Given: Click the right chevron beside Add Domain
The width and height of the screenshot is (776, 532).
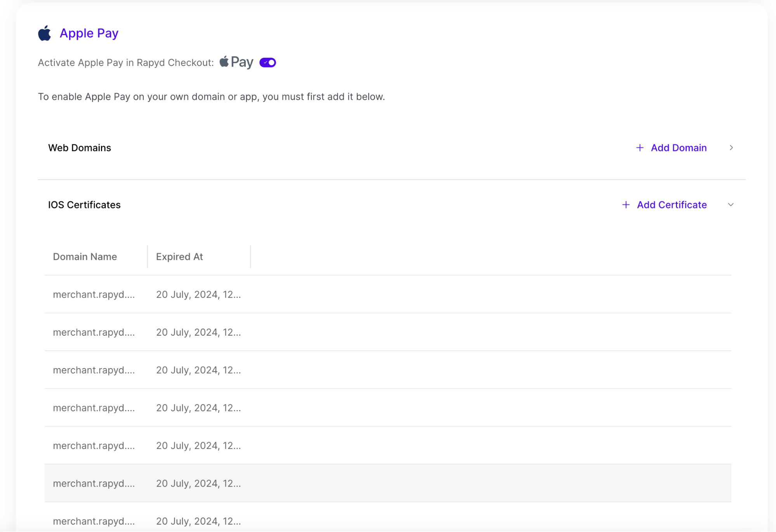Looking at the screenshot, I should click(731, 148).
